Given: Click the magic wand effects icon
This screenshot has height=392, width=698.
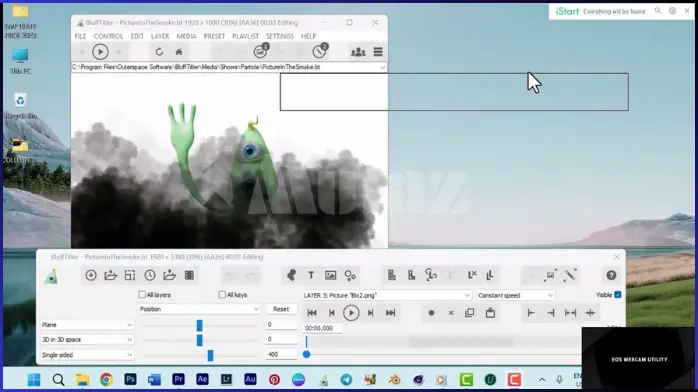Looking at the screenshot, I should point(570,275).
